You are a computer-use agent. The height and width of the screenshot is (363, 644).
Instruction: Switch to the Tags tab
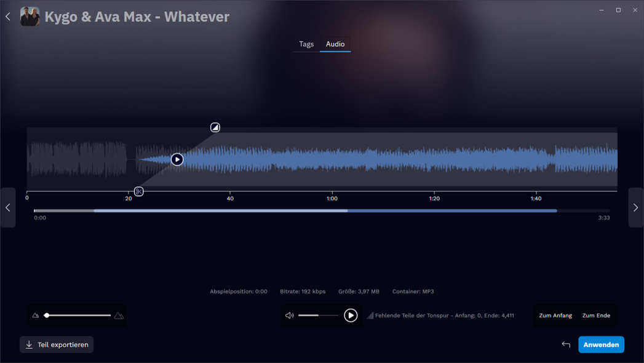point(306,44)
